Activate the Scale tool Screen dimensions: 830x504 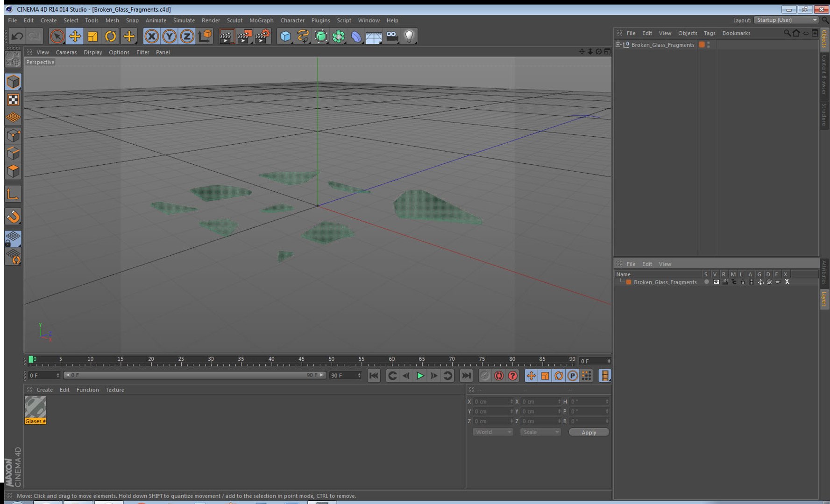pos(92,36)
